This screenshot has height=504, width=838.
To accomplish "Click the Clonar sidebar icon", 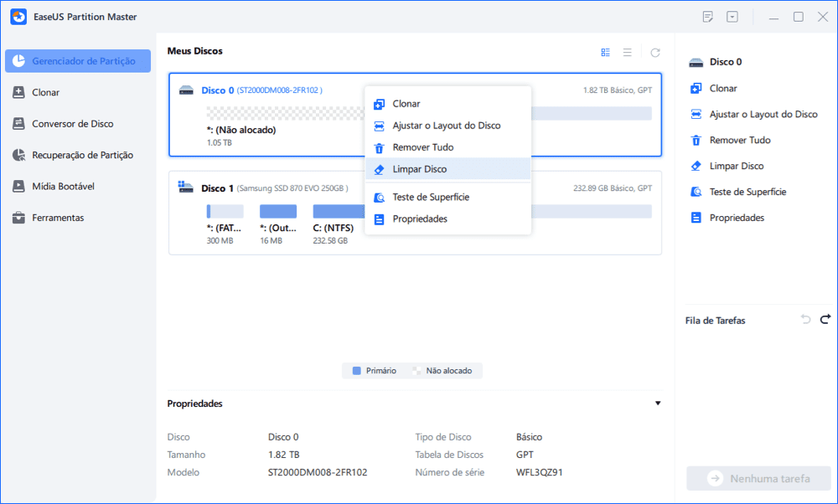I will (x=18, y=92).
